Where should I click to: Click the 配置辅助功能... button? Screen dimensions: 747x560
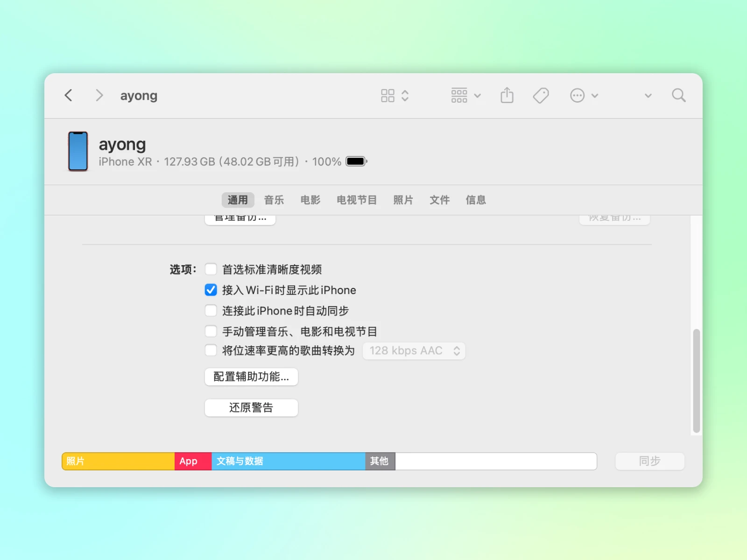coord(251,377)
